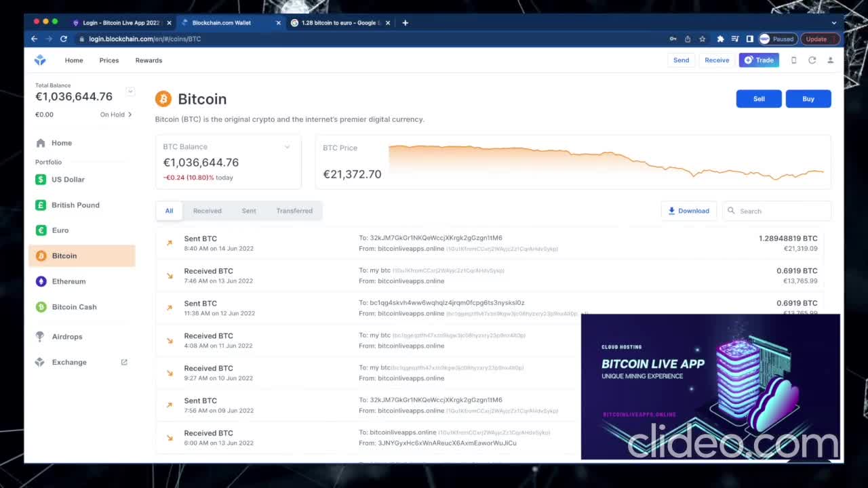Toggle the browser side panel icon
The width and height of the screenshot is (868, 488).
pos(749,39)
